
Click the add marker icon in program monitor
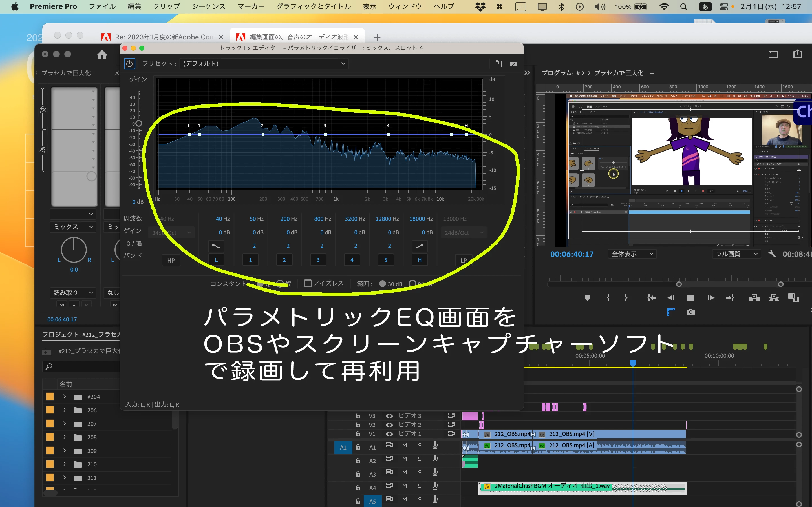pos(587,298)
